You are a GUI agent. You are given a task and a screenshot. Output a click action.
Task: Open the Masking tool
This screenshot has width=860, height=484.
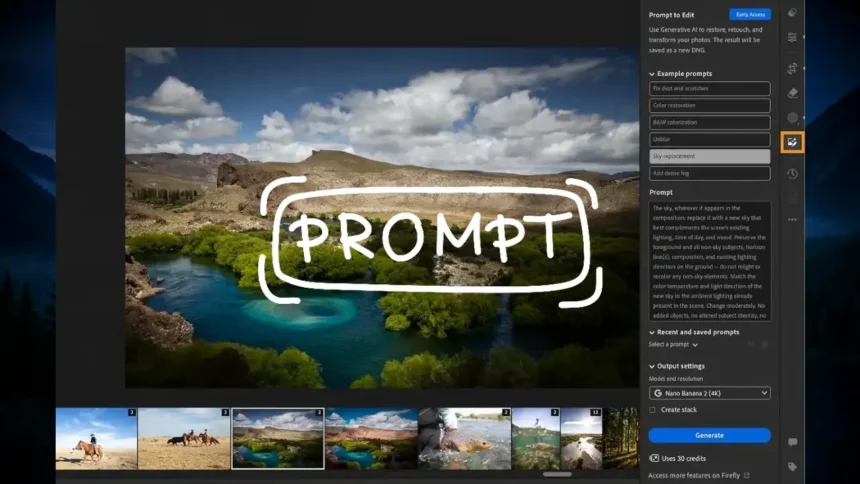coord(793,117)
